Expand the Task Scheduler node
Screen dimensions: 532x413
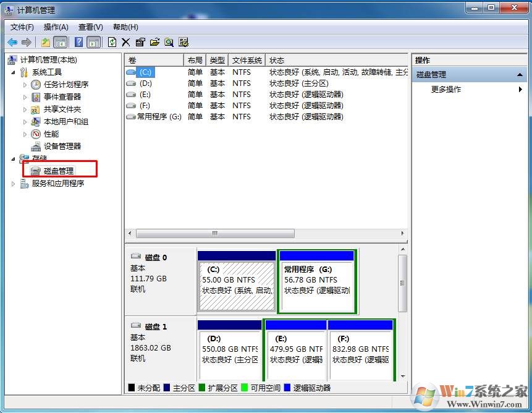point(25,85)
